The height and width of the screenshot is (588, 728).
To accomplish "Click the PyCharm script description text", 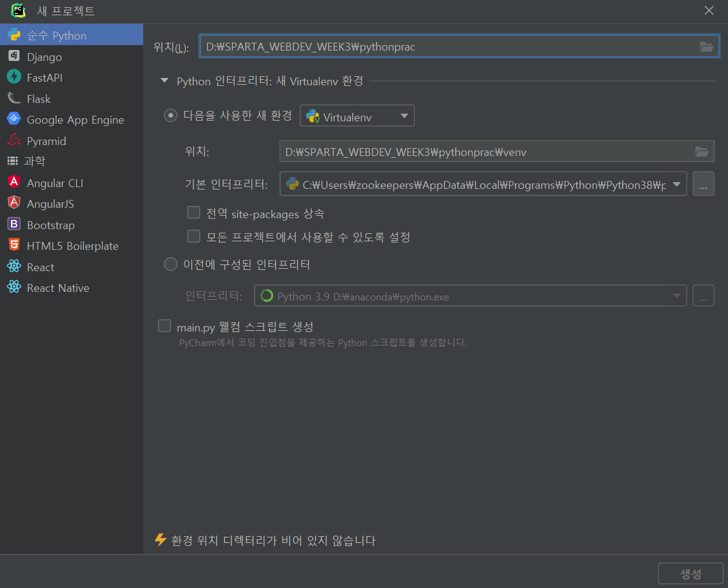I will tap(323, 343).
